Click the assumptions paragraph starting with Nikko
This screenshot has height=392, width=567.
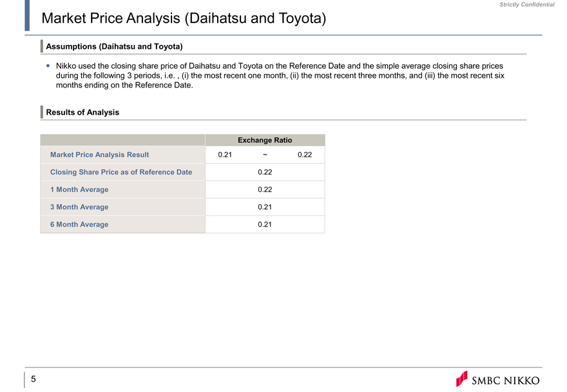click(279, 75)
